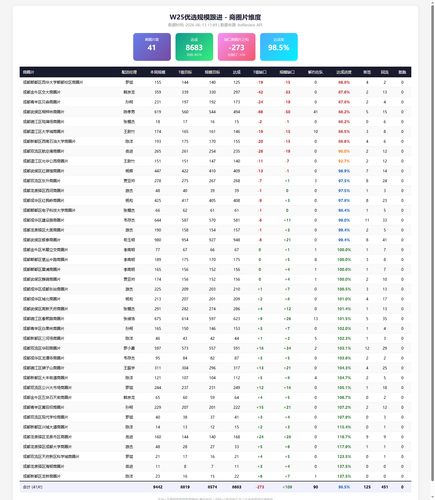Click the cell value "623"

click(x=237, y=319)
